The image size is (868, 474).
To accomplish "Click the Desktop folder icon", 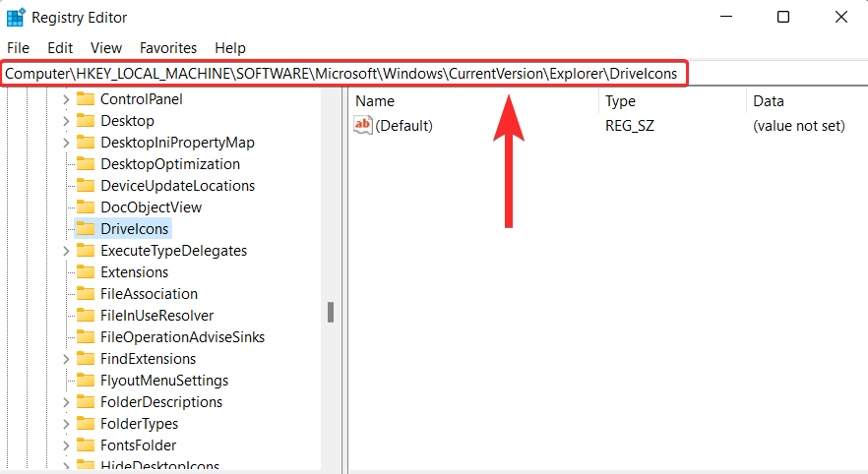I will click(x=86, y=121).
